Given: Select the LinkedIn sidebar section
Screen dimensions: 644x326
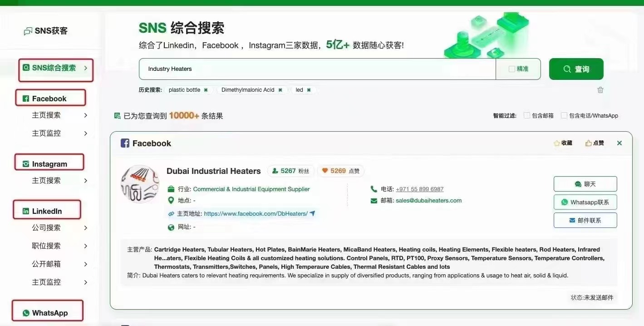Looking at the screenshot, I should click(x=47, y=210).
